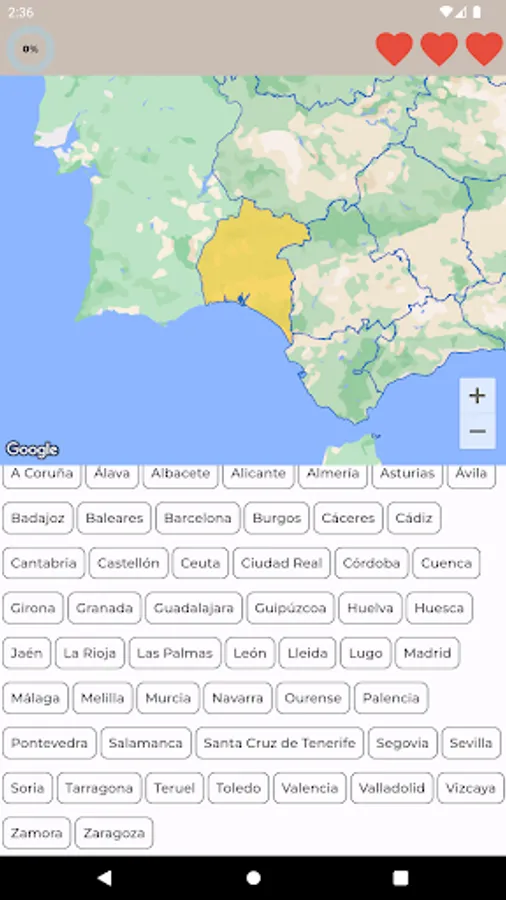Pick Barcelona as the answer
Screen dimensions: 506x900
click(x=198, y=518)
